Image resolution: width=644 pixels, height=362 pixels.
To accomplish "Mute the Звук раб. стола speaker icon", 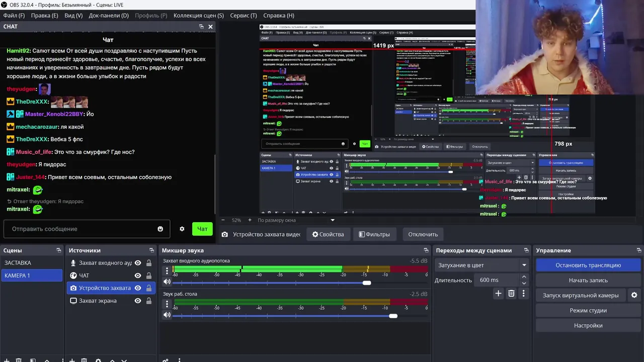I will tap(167, 315).
